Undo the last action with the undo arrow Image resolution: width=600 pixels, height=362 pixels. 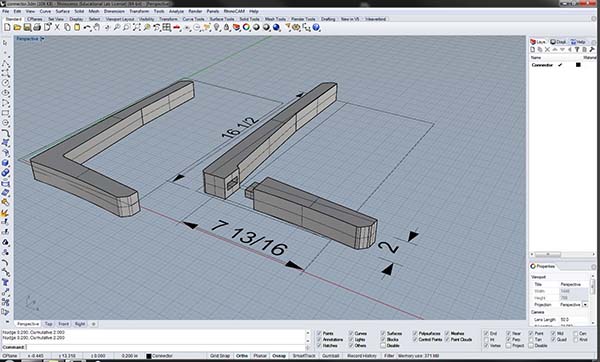pos(87,27)
